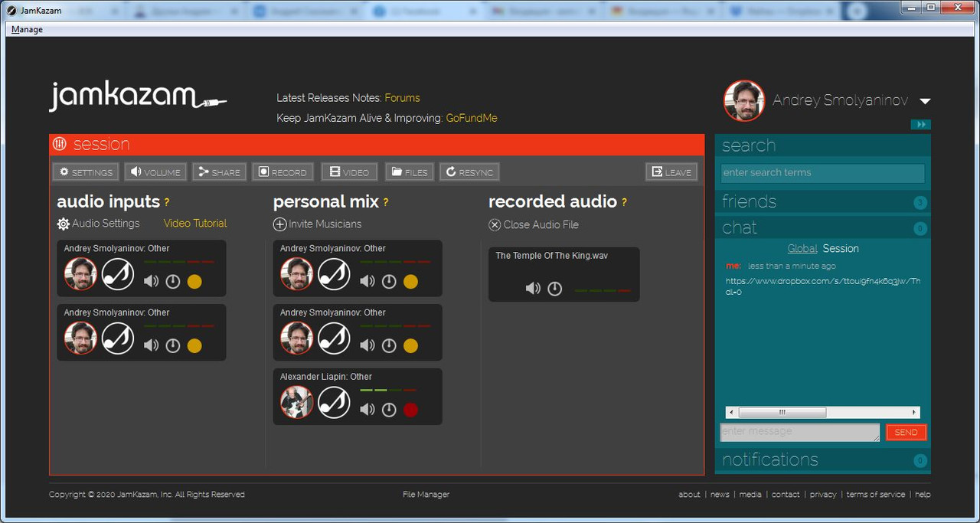The image size is (980, 523).
Task: Open the GoFundMe link
Action: pyautogui.click(x=472, y=118)
